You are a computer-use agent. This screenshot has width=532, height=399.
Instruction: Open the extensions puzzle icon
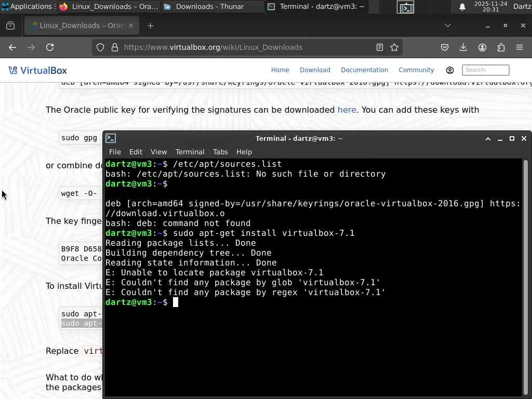pos(501,47)
